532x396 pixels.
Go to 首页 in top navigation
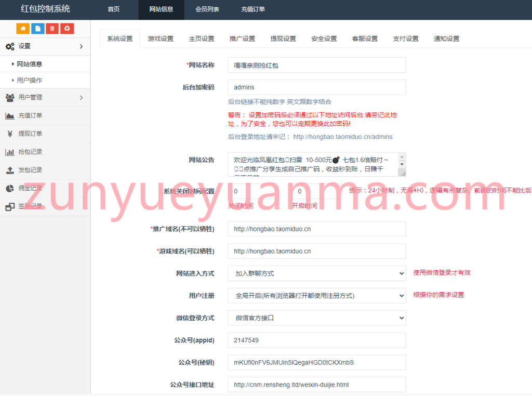(x=114, y=9)
